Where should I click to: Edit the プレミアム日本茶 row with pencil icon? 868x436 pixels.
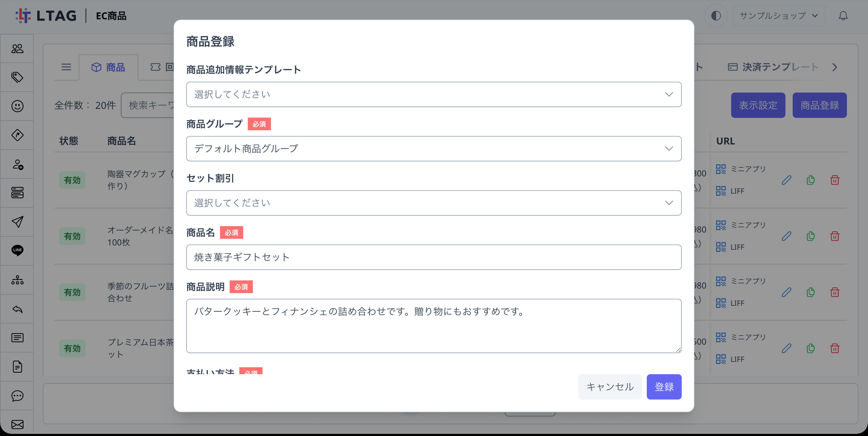coord(786,348)
